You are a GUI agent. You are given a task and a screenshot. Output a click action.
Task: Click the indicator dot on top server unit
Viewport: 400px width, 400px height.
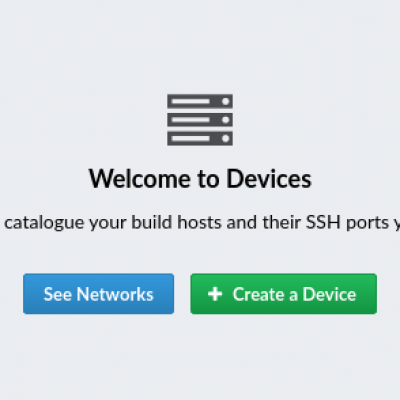226,101
